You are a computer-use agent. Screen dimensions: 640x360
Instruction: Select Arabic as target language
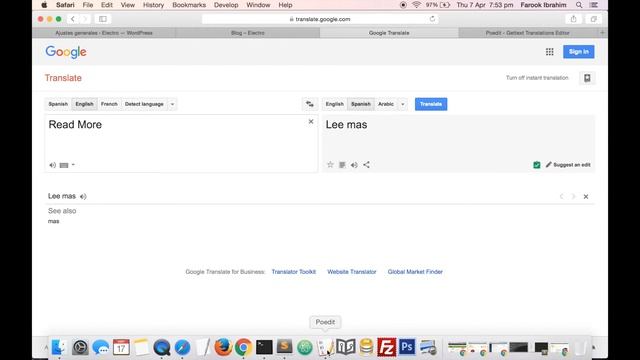(386, 104)
